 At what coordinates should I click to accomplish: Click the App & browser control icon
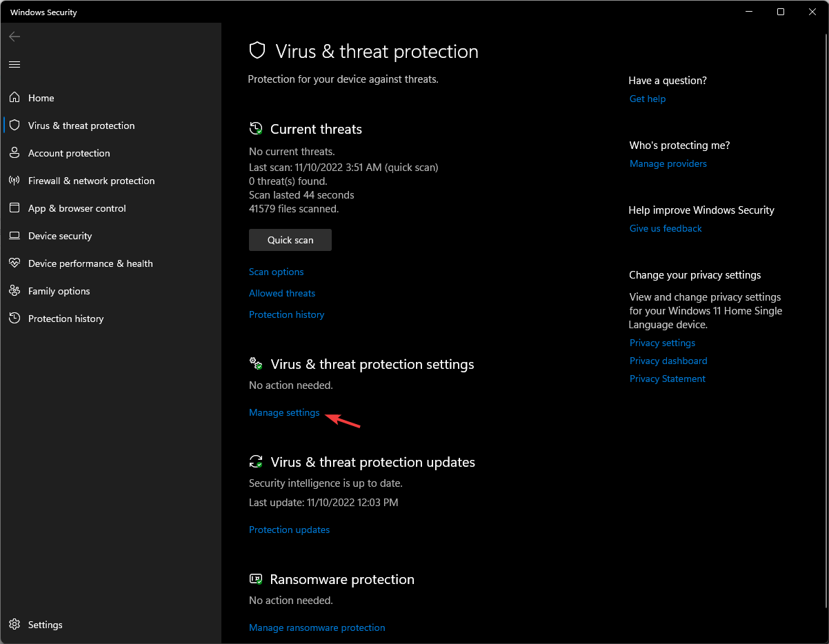click(x=14, y=208)
